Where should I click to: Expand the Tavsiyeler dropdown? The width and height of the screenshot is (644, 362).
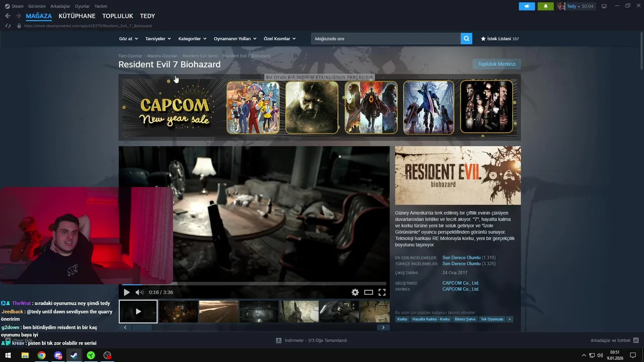(x=158, y=39)
